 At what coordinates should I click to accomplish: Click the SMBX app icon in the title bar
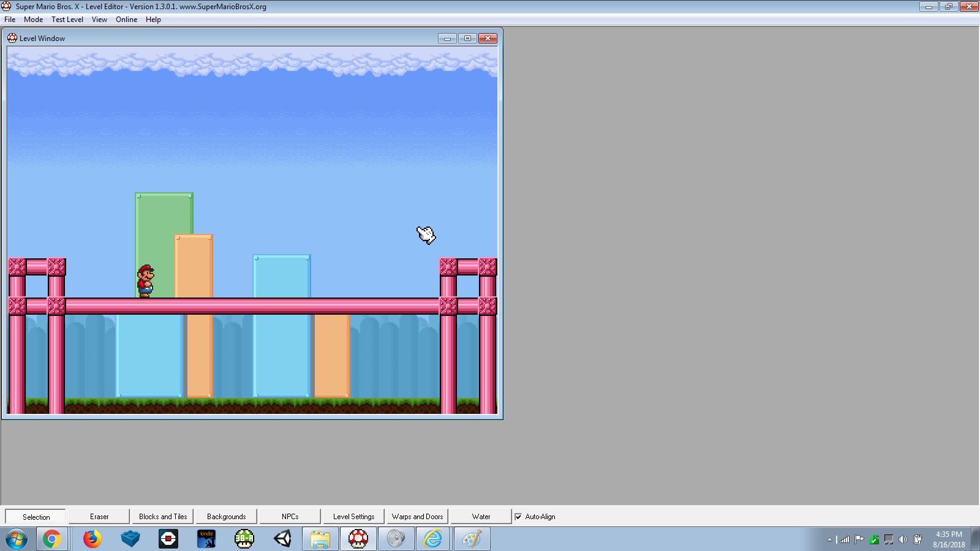click(6, 6)
